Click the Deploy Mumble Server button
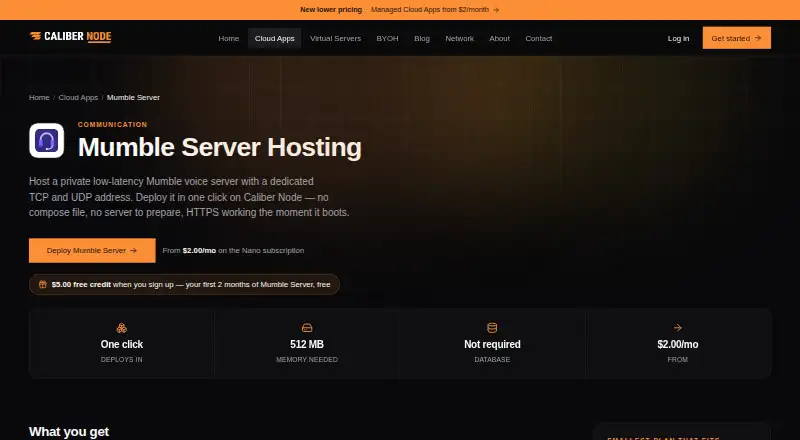This screenshot has height=440, width=800. point(92,251)
